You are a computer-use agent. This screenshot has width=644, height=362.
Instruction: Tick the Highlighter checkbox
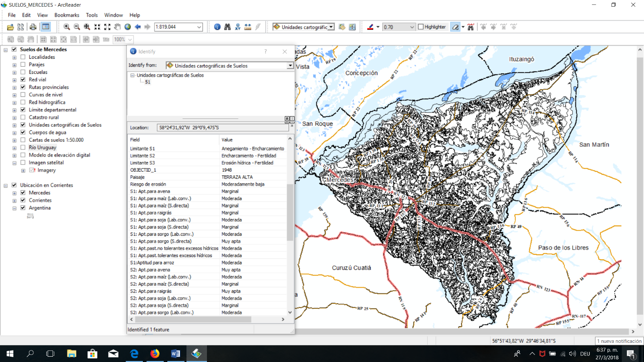tap(421, 27)
